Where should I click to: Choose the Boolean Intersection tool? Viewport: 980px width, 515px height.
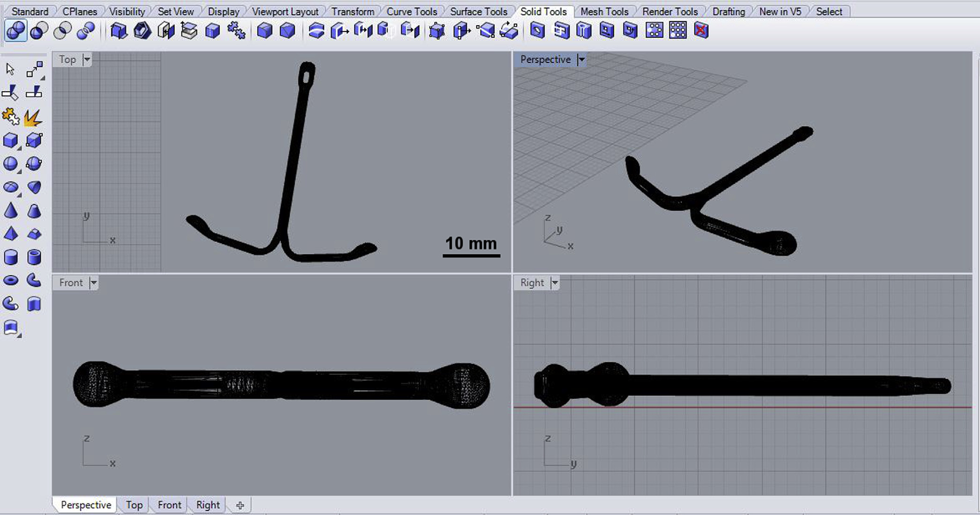coord(62,31)
